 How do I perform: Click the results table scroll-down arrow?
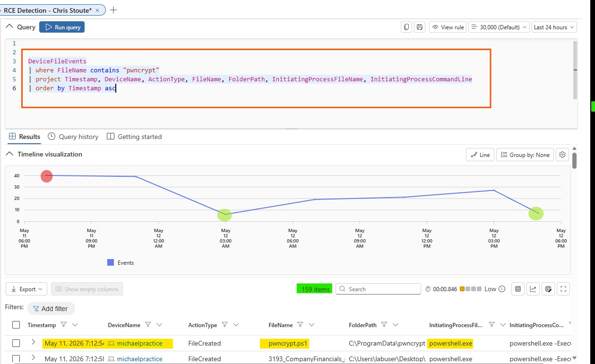click(x=574, y=358)
